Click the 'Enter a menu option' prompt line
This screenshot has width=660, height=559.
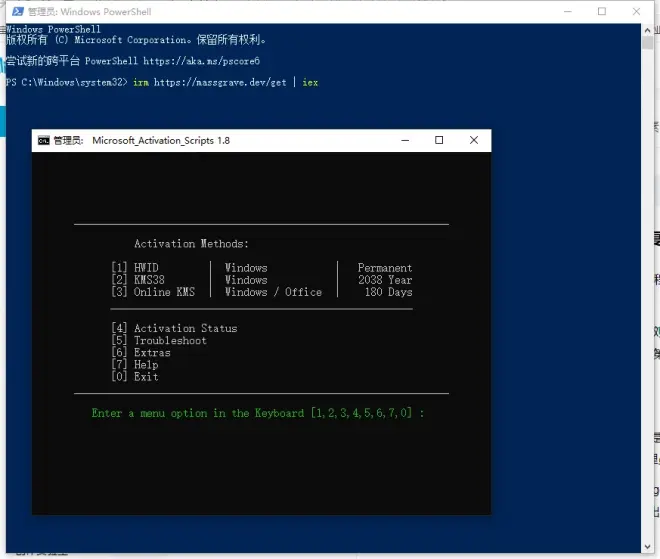(258, 413)
